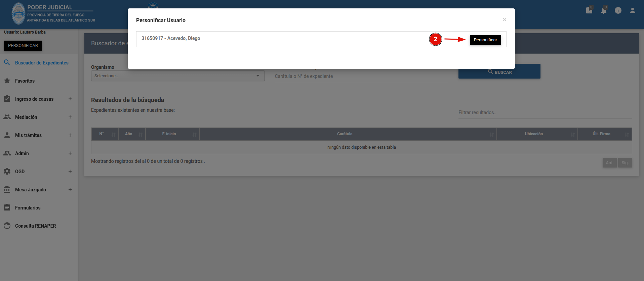The height and width of the screenshot is (281, 644).
Task: Click the Filtrar resultados input field
Action: 545,113
